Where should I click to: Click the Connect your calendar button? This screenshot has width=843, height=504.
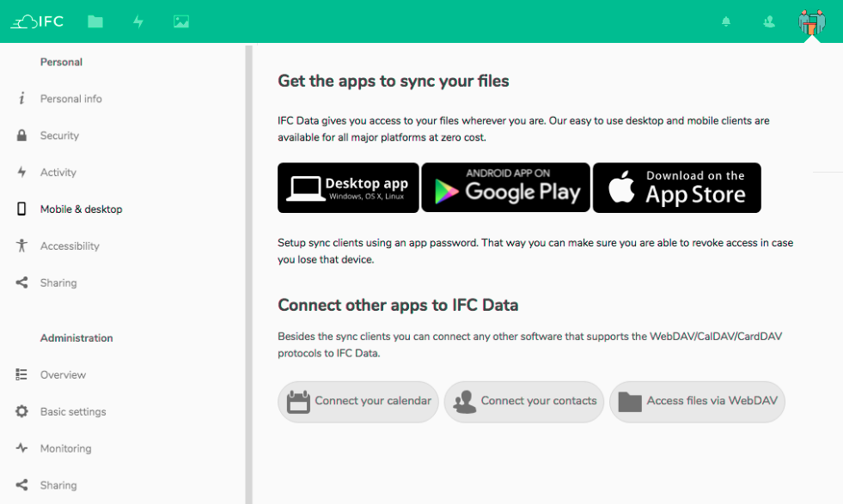pos(358,401)
